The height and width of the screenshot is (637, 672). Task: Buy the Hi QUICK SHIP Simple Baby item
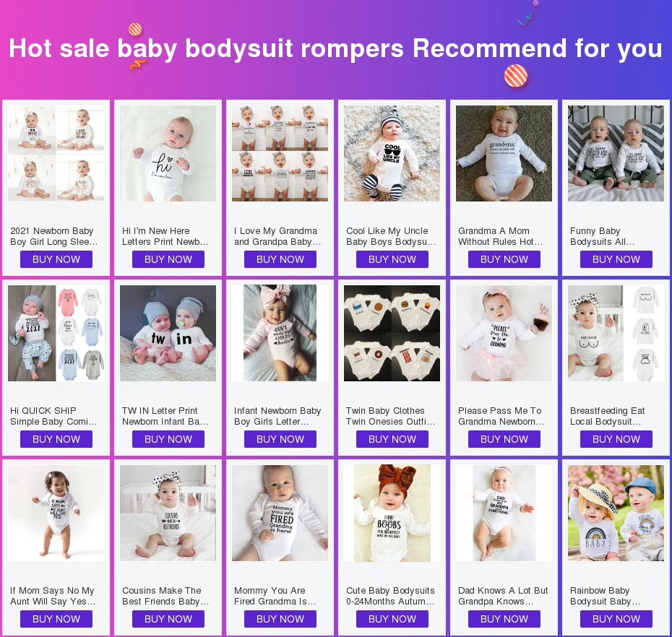click(x=56, y=439)
